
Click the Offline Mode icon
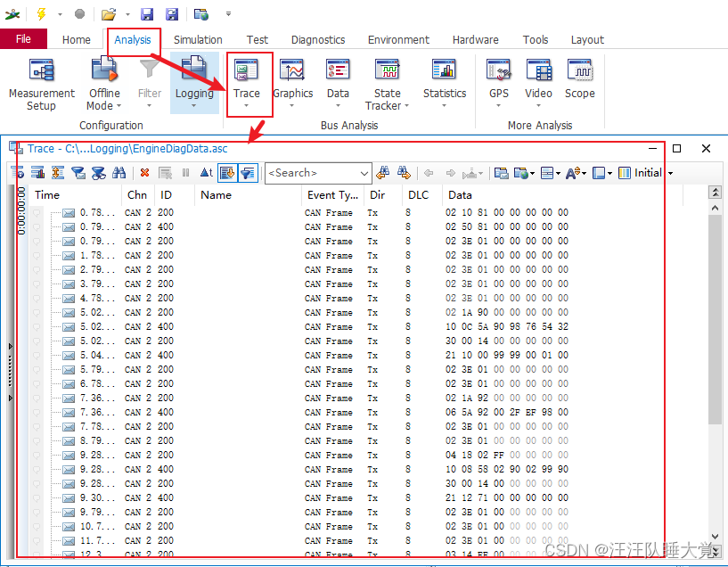pos(104,70)
